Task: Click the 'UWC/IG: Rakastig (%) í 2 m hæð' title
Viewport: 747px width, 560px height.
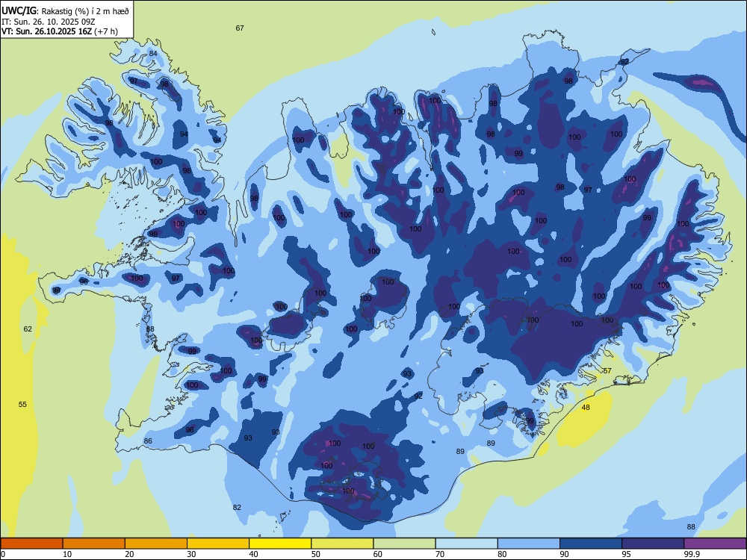Action: pyautogui.click(x=65, y=10)
